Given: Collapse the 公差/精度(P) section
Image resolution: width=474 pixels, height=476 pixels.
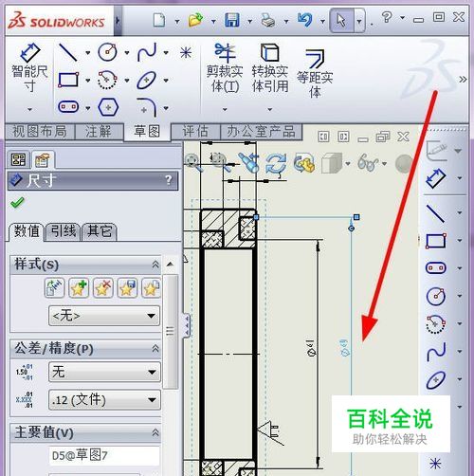Looking at the screenshot, I should [x=155, y=349].
